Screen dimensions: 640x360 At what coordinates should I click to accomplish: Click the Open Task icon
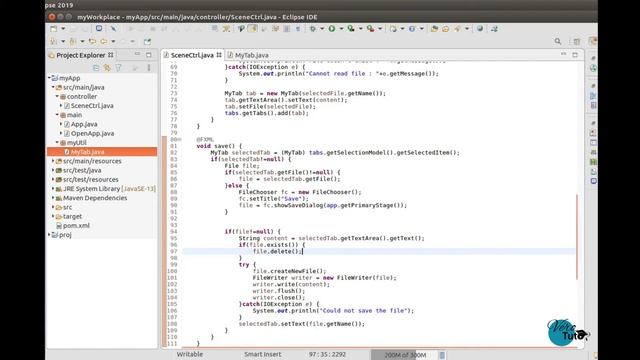coord(446,29)
